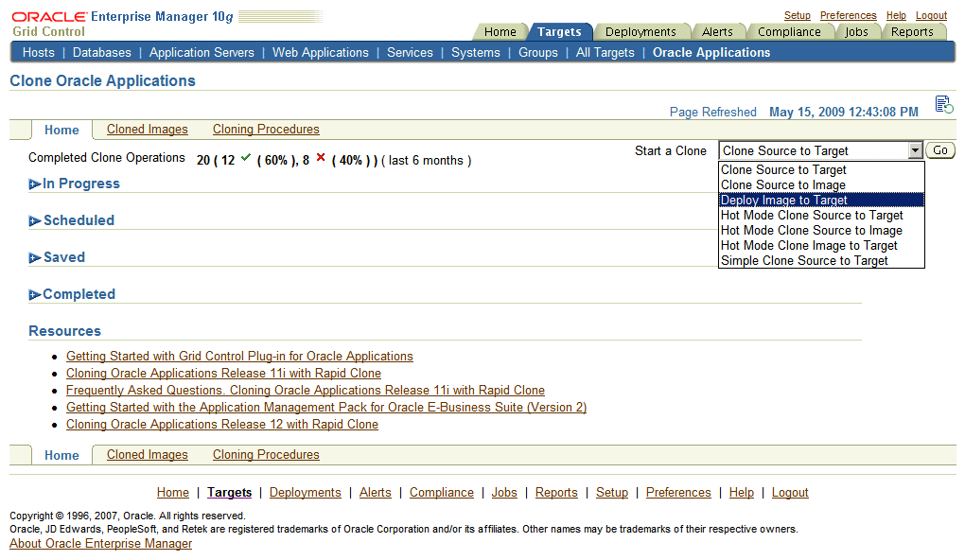Switch to the Alerts tab
The height and width of the screenshot is (560, 965).
(x=717, y=32)
